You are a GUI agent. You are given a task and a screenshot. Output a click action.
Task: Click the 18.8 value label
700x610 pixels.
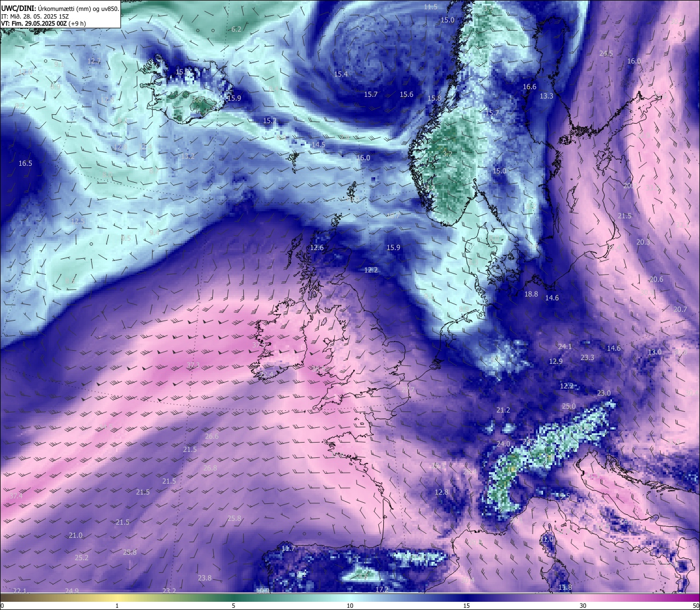pos(531,294)
